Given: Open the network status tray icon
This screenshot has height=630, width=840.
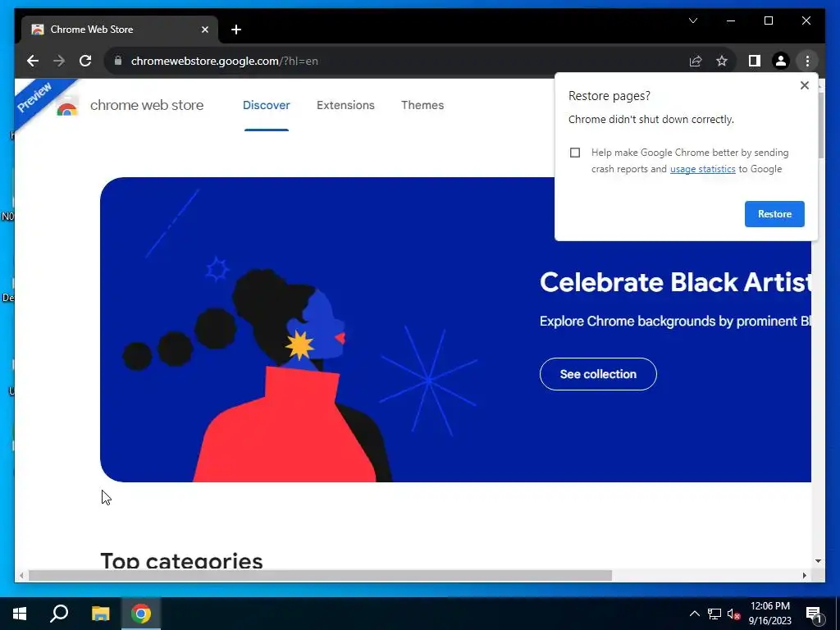Looking at the screenshot, I should tap(714, 614).
